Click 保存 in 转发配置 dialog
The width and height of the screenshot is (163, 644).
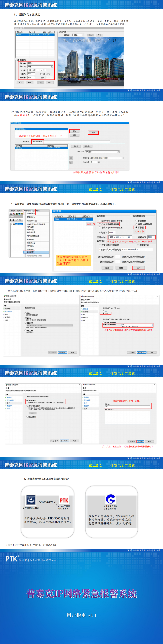tap(139, 268)
